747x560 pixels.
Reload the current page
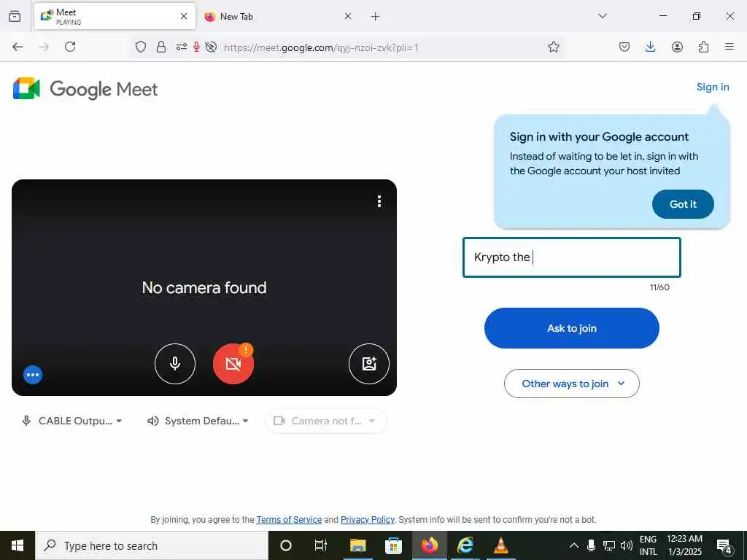(70, 47)
